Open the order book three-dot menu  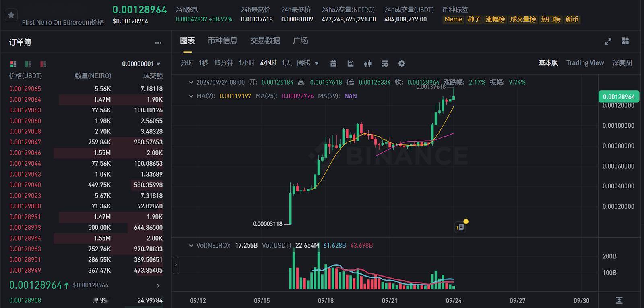(158, 42)
